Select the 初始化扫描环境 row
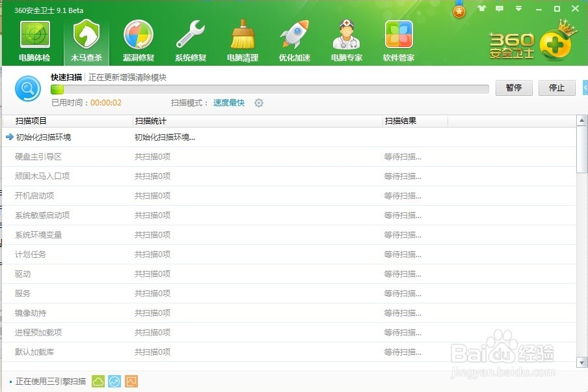 (289, 137)
